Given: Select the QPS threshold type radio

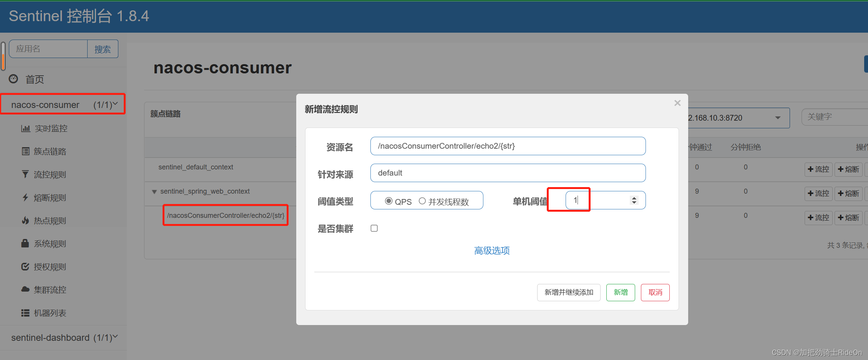Looking at the screenshot, I should click(388, 201).
